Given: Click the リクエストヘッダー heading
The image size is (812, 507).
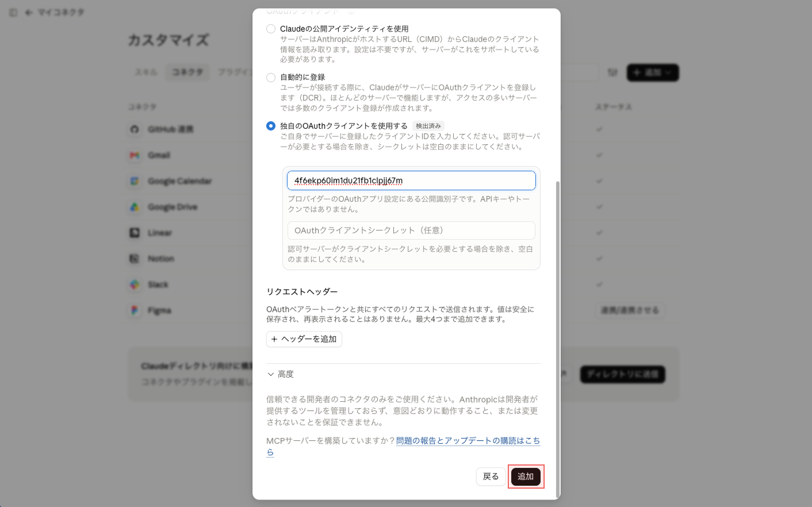Looking at the screenshot, I should (x=302, y=292).
